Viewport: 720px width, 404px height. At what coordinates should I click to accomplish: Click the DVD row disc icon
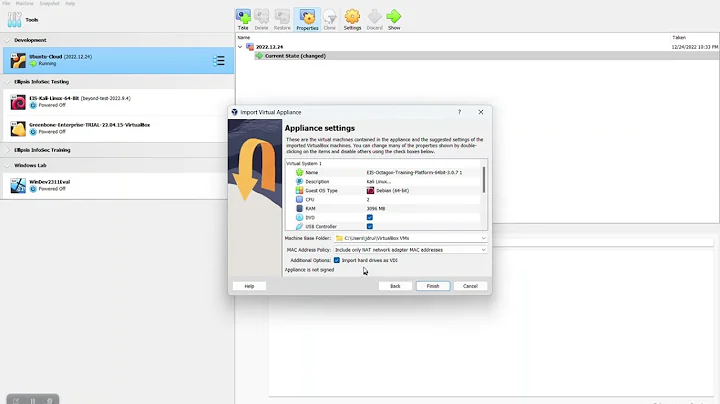coord(299,217)
